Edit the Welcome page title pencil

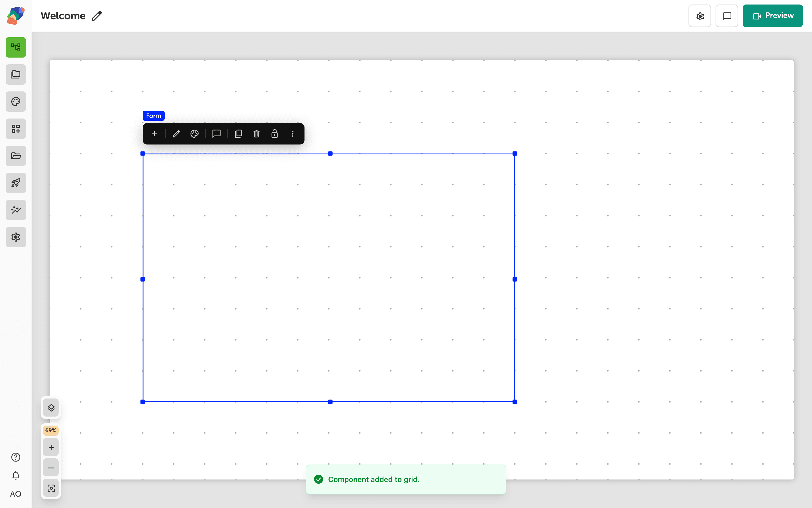[97, 16]
